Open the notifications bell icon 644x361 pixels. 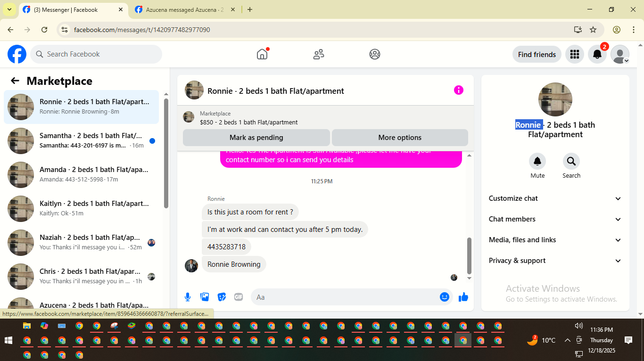(597, 54)
